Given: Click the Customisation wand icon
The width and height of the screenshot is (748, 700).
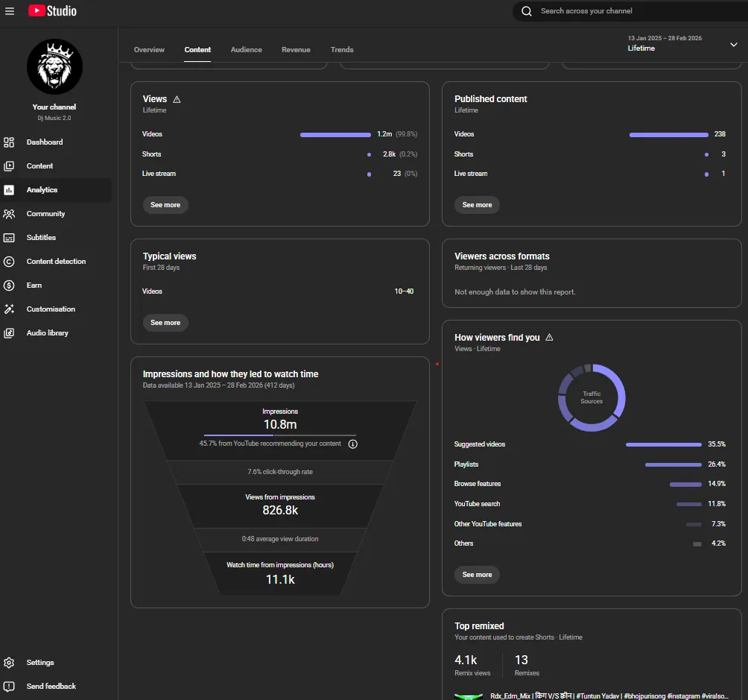Looking at the screenshot, I should coord(9,309).
